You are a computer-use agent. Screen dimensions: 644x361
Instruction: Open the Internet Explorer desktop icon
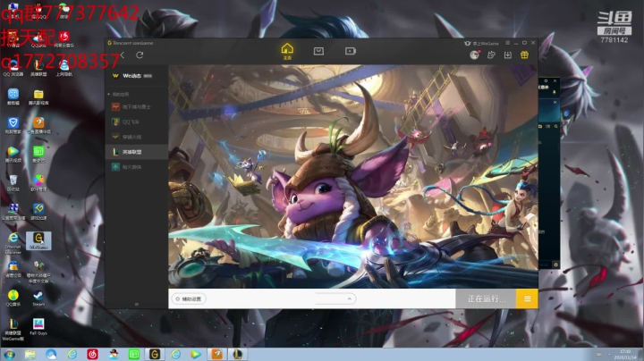(x=13, y=242)
